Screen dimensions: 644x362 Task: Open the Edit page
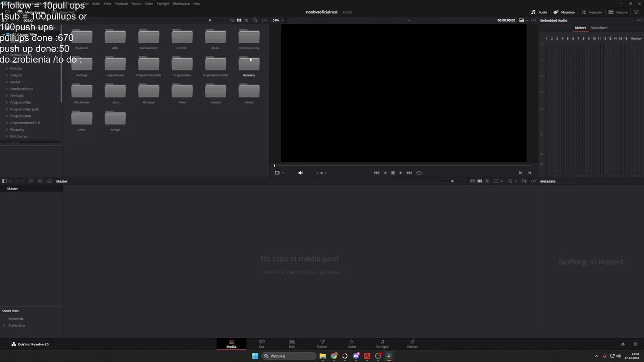(x=292, y=344)
